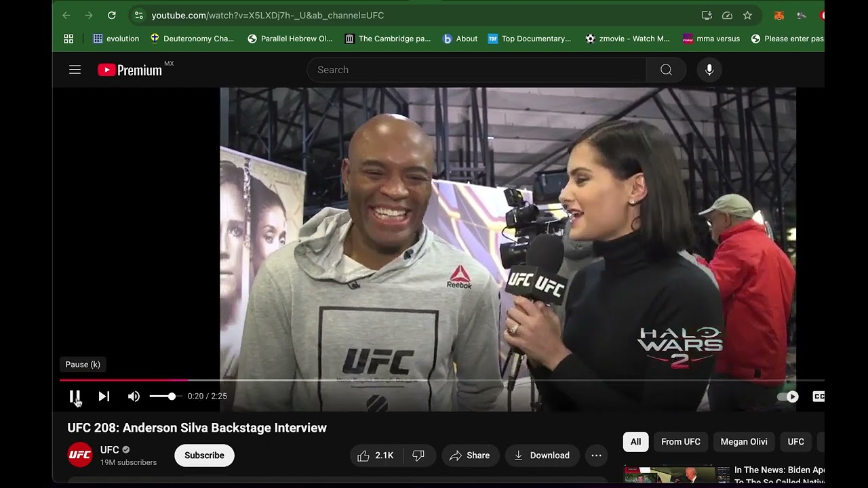Open the UFC channel avatar
Image resolution: width=868 pixels, height=488 pixels.
[x=80, y=455]
